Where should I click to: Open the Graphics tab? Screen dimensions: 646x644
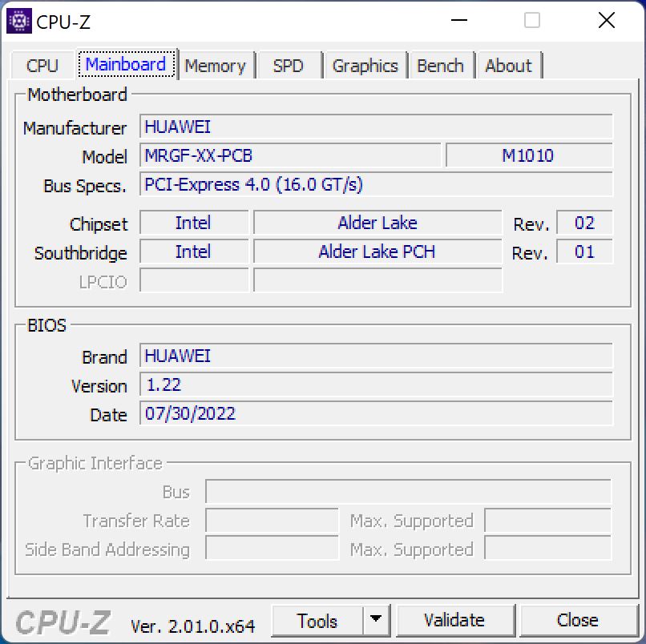[365, 66]
